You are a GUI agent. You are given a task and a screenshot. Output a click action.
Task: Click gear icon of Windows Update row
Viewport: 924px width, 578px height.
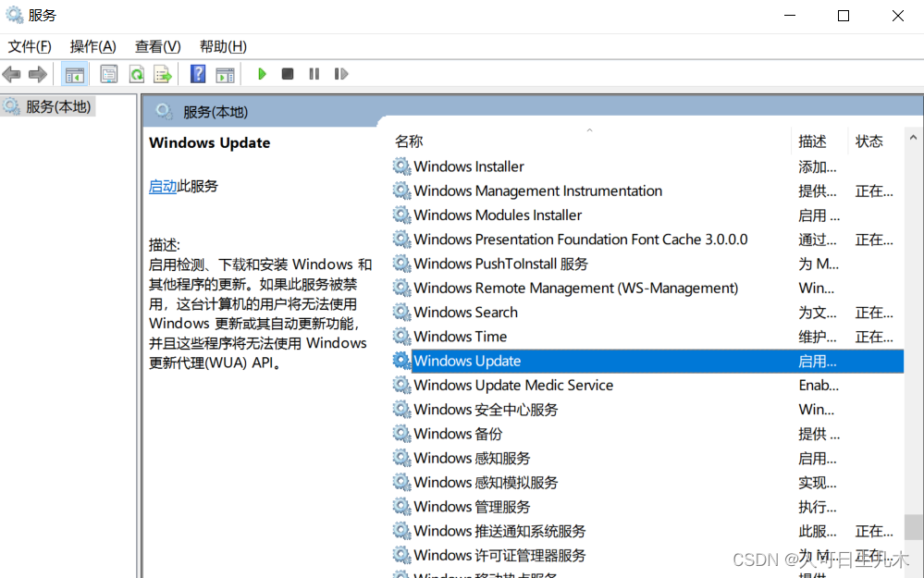[402, 361]
